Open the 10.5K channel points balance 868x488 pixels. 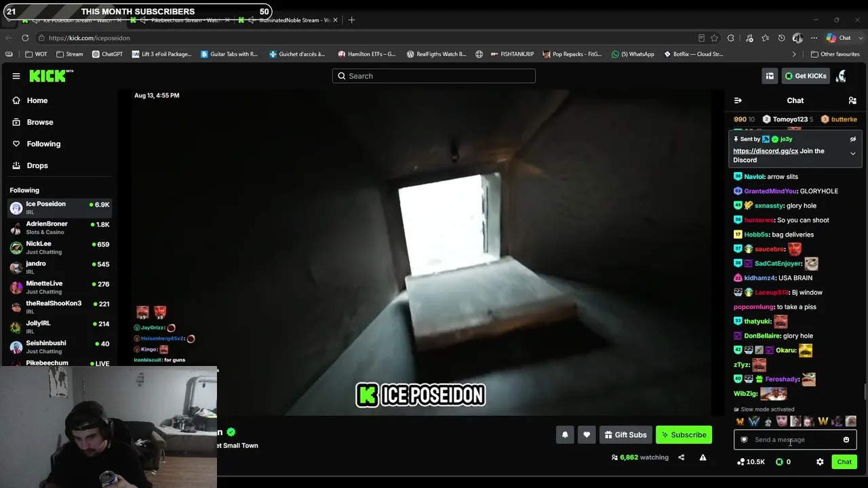click(x=751, y=462)
